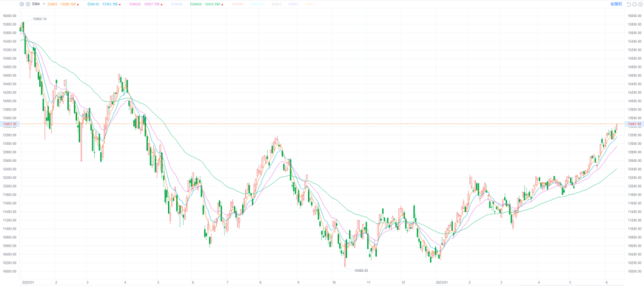Remove the EMA indicator with the X icon

tap(27, 4)
